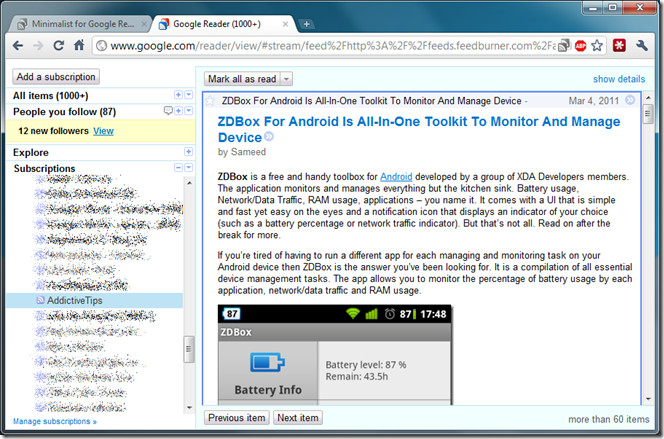Open the Android link in the article

pyautogui.click(x=396, y=177)
